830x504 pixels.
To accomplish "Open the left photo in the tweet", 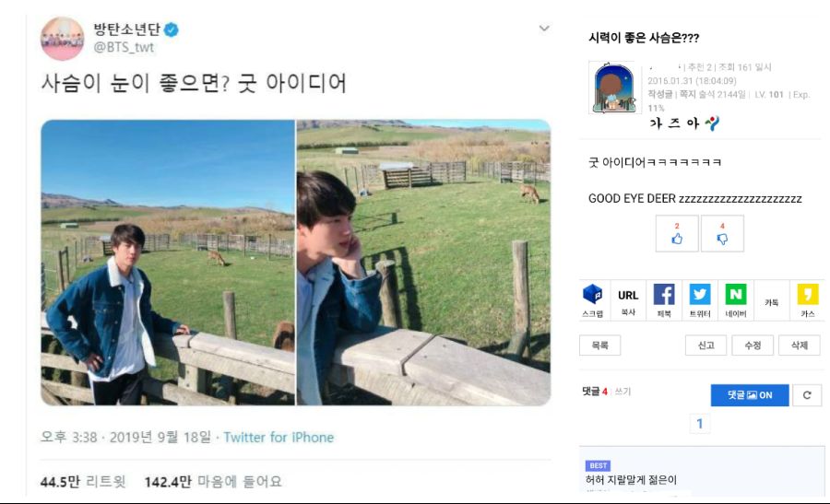I will click(x=168, y=263).
